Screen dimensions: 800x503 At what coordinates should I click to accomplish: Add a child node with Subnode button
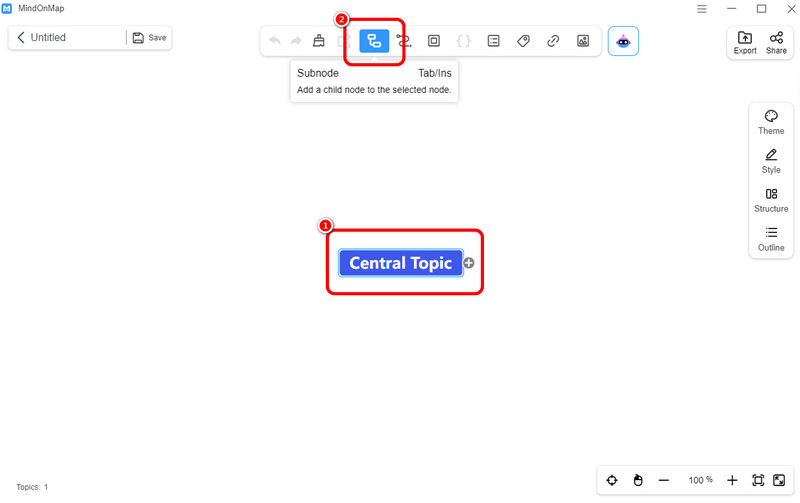pos(374,41)
